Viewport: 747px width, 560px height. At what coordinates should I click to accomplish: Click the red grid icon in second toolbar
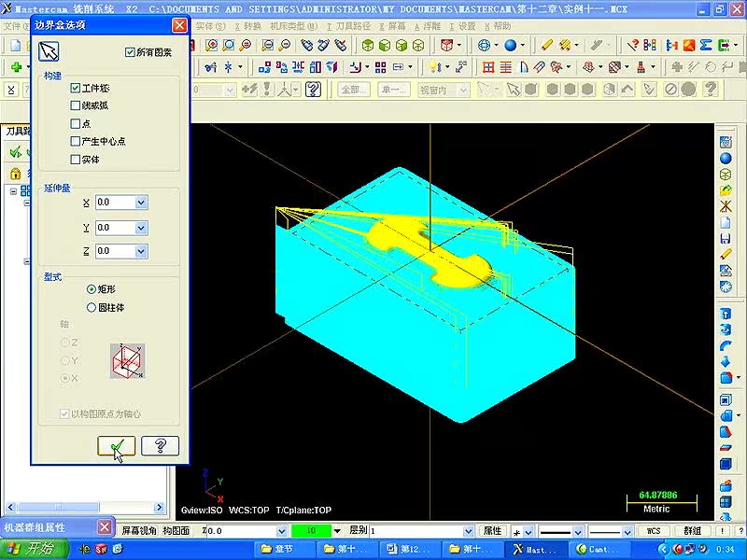click(x=488, y=67)
